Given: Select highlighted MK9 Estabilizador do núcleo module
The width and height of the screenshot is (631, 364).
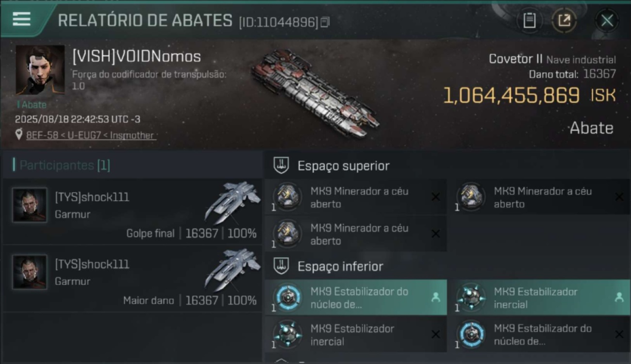Looking at the screenshot, I should click(x=356, y=298).
